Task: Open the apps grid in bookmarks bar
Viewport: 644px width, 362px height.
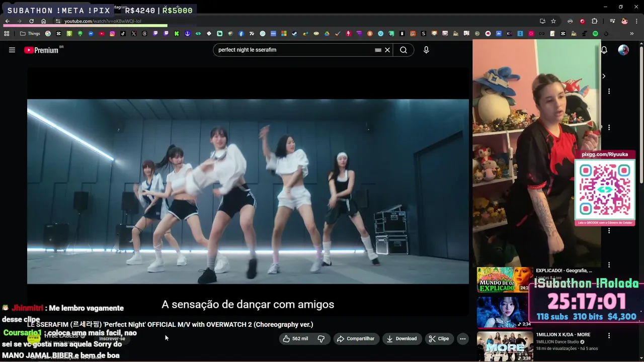Action: [7, 34]
